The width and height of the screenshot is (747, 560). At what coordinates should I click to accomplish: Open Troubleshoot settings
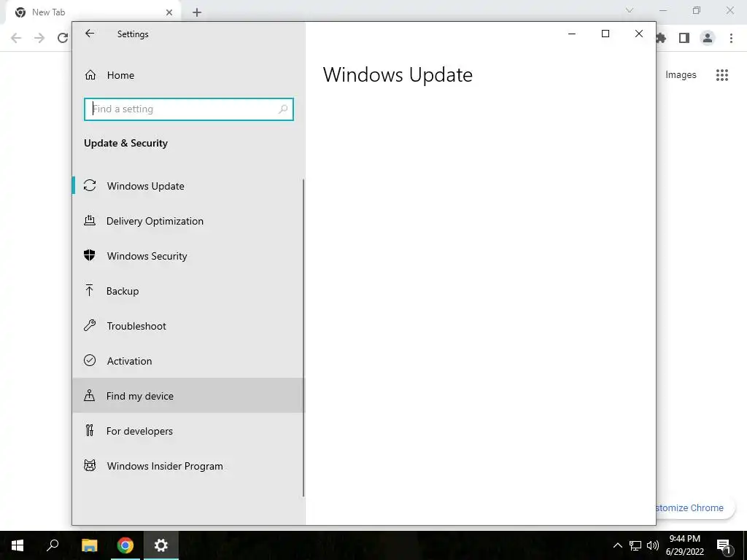(188, 326)
